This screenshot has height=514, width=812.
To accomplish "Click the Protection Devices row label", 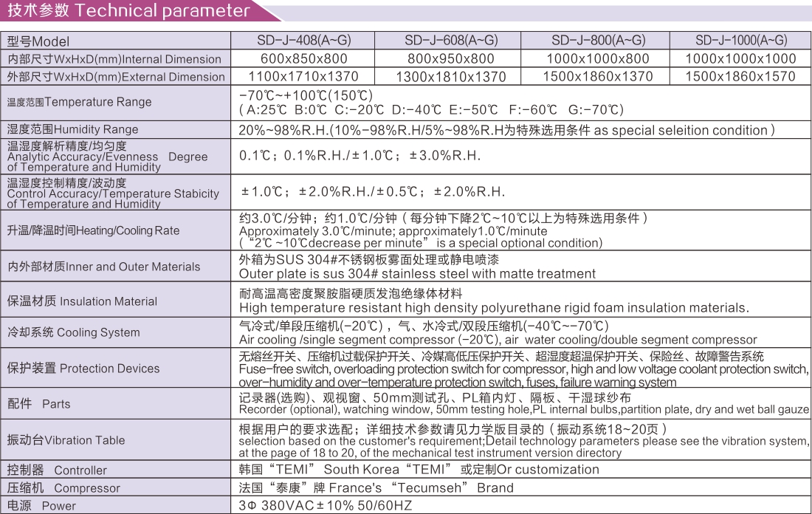I will point(83,369).
